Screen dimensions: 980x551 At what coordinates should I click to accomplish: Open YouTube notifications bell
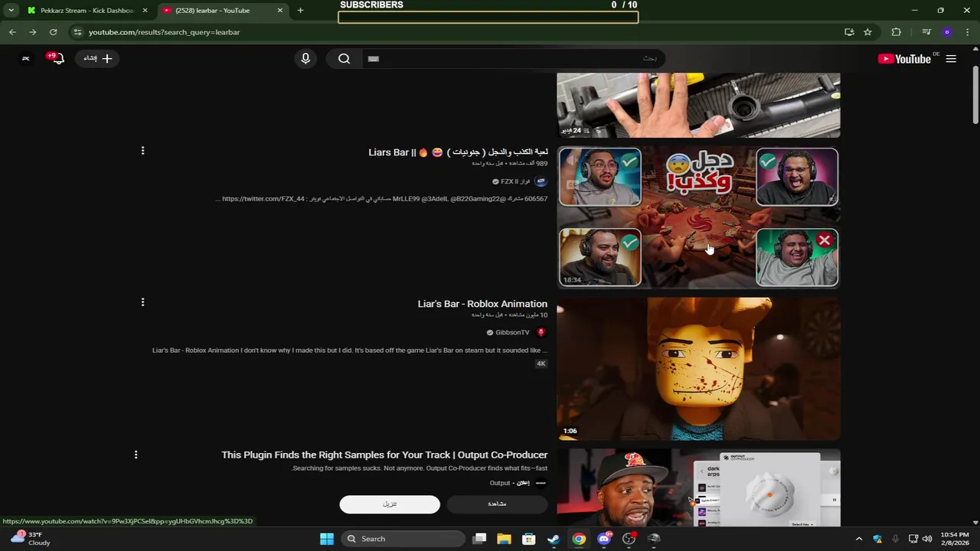click(x=55, y=58)
